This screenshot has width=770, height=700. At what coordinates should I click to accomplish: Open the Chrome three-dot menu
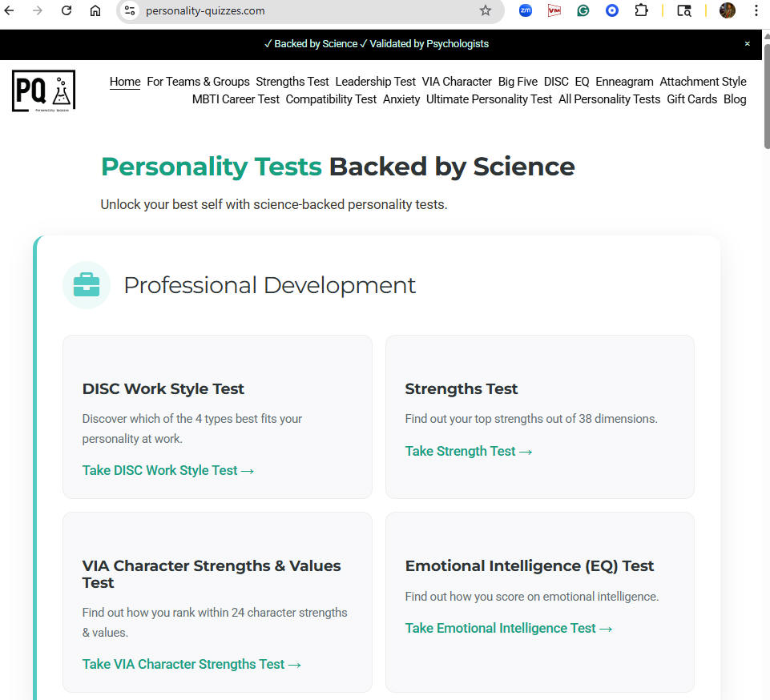[756, 10]
